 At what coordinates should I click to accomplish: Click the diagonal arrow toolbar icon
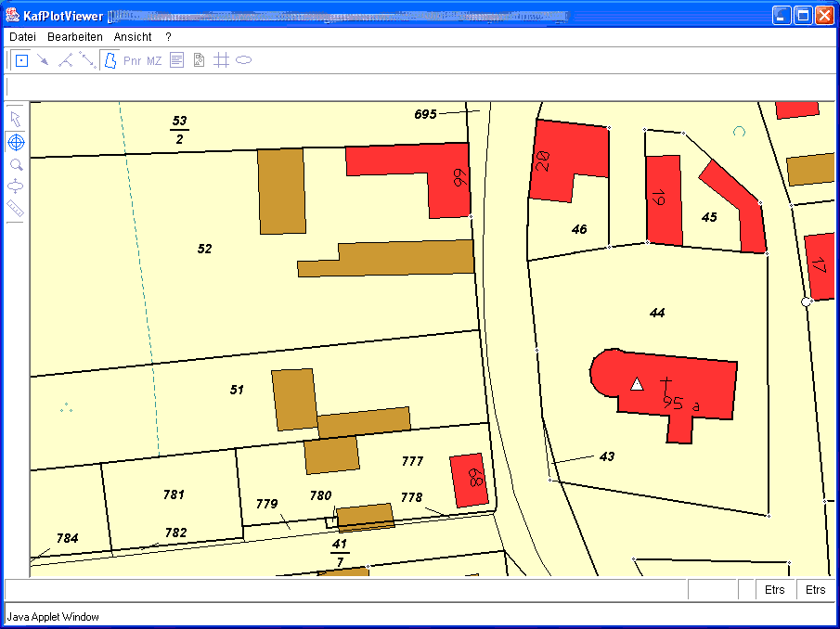click(43, 60)
